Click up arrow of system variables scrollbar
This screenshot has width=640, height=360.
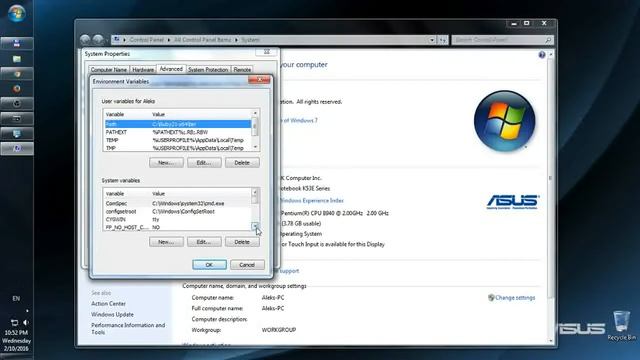pyautogui.click(x=255, y=192)
